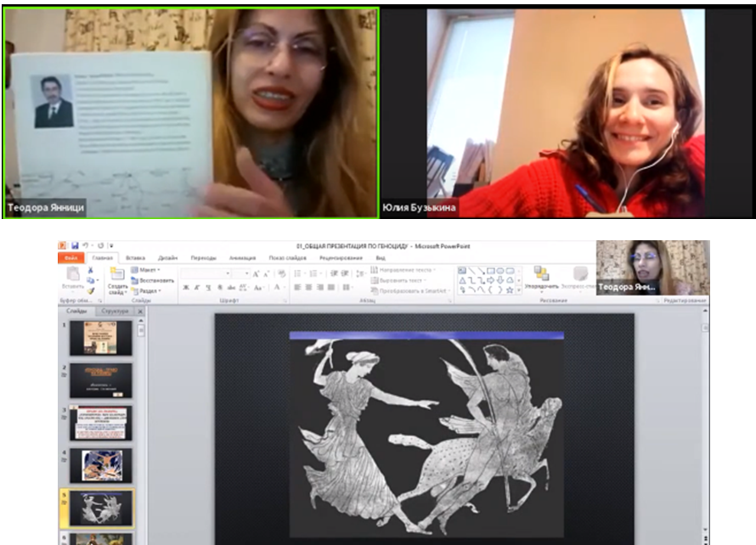Select the straight line shape in the gallery
The image size is (756, 545).
(471, 271)
